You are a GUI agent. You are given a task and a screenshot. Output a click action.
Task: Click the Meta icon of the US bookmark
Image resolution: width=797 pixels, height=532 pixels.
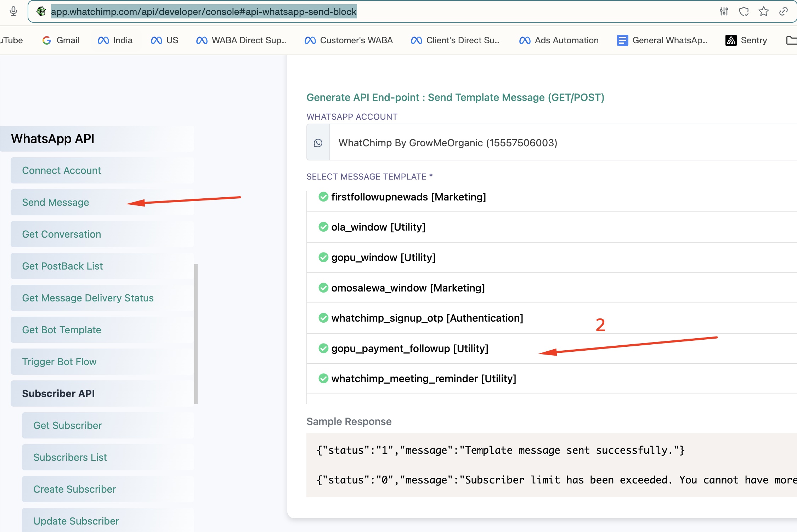[x=157, y=40]
